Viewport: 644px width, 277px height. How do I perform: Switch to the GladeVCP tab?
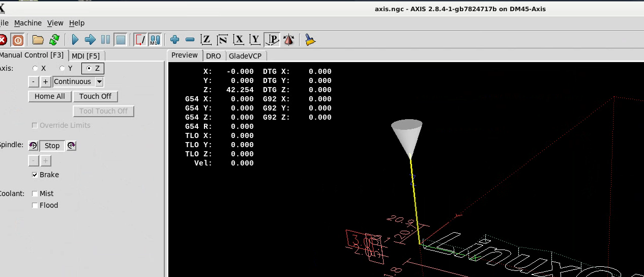[245, 56]
